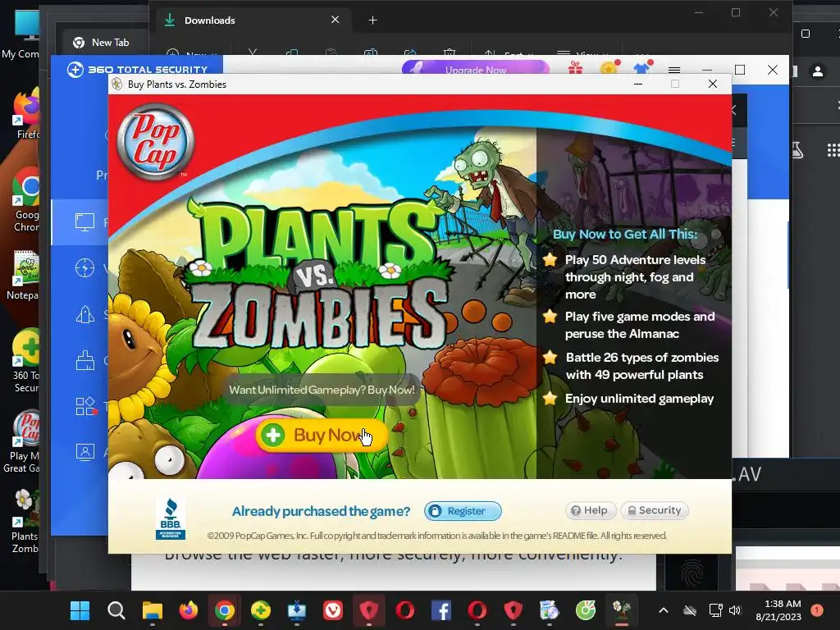Viewport: 840px width, 630px height.
Task: Add a new tab in File Explorer
Action: coord(373,21)
